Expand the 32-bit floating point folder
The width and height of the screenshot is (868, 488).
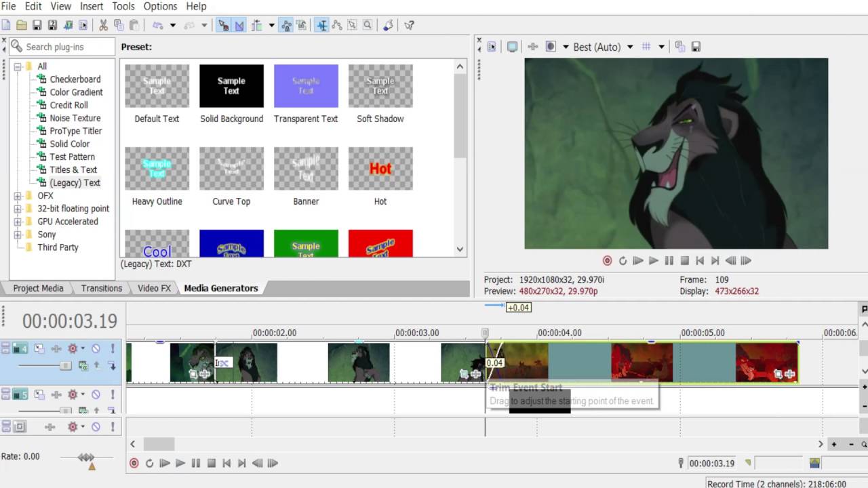click(18, 209)
